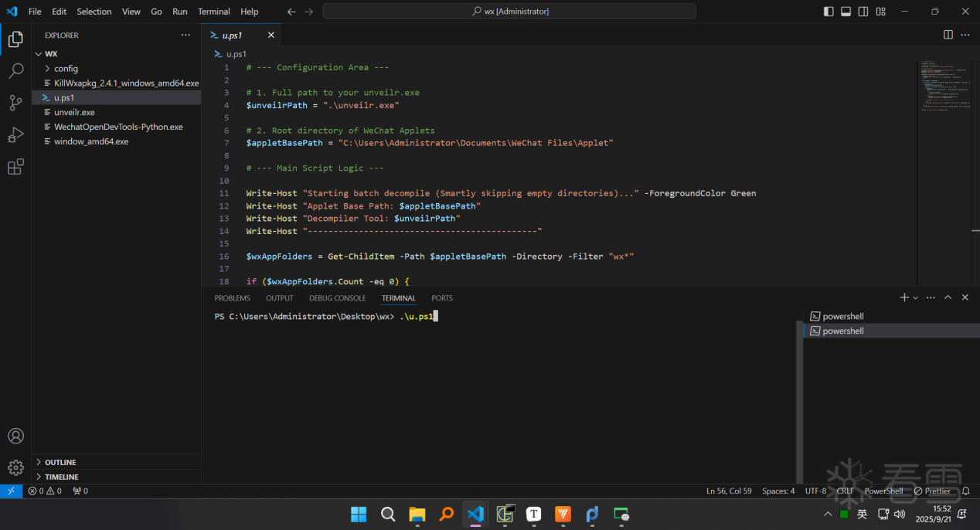Image resolution: width=980 pixels, height=530 pixels.
Task: Open the Selection menu
Action: pos(94,12)
